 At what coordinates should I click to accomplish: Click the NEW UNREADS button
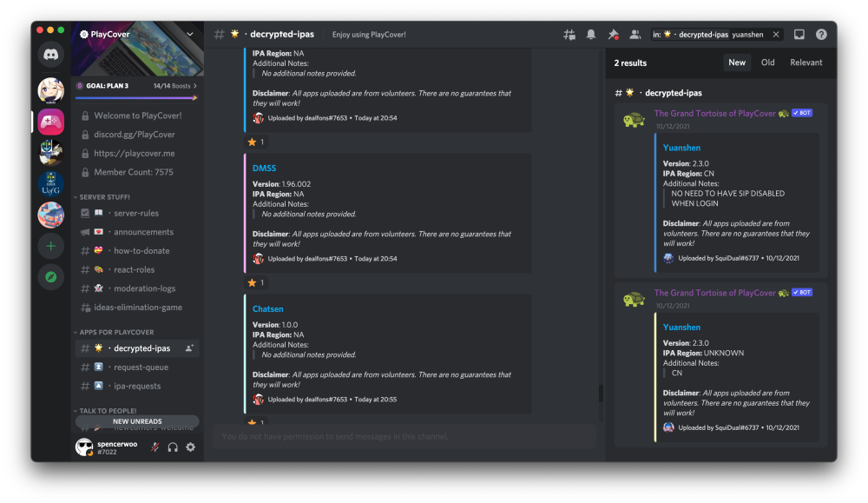[x=137, y=421]
